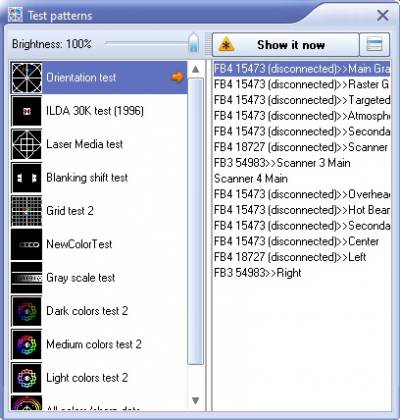
Task: Select the Dark colors test 2 icon
Action: tap(27, 311)
